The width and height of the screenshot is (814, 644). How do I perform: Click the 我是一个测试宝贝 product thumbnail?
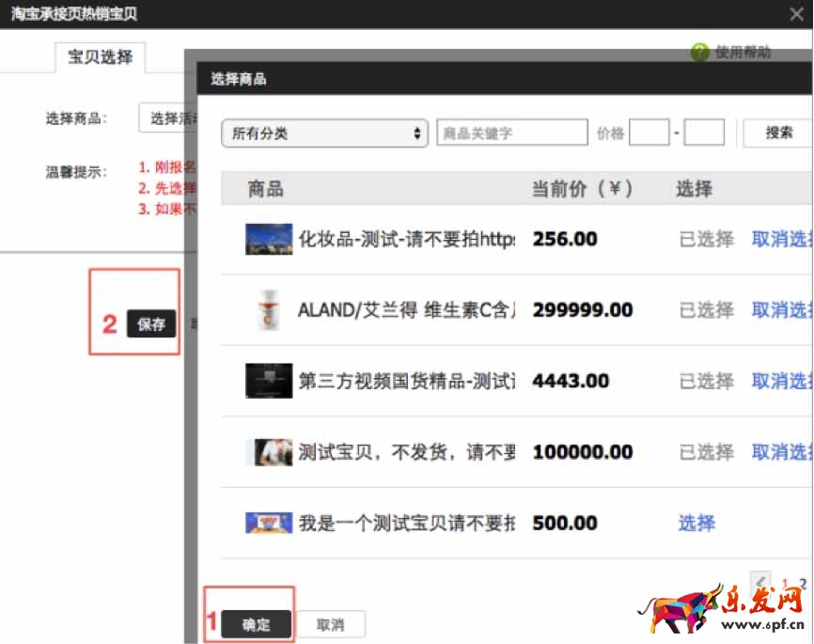(x=269, y=523)
